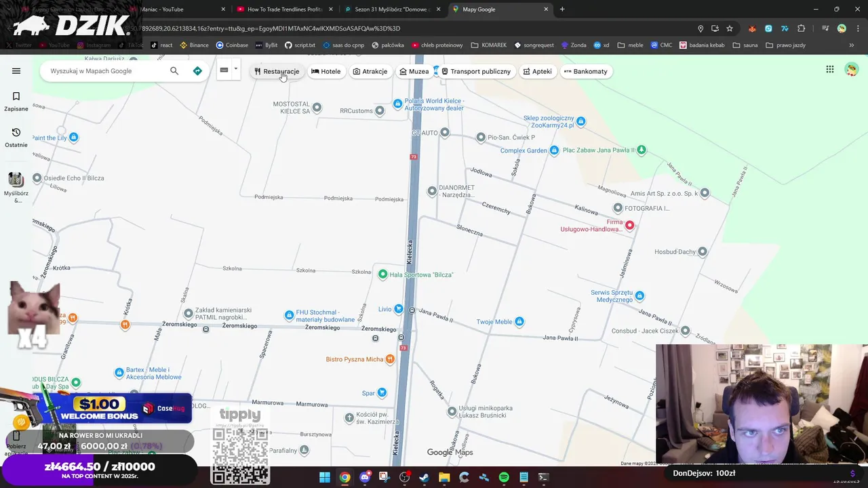
Task: Click the install app icon in address bar
Action: (x=715, y=28)
